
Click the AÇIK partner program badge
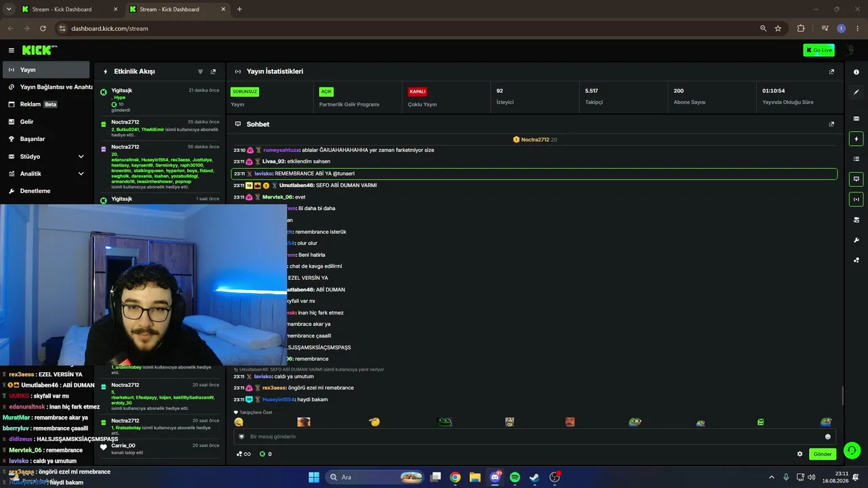pos(326,91)
